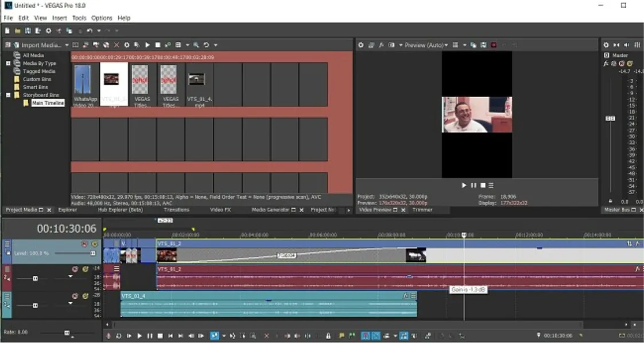Screen dimensions: 644x343
Task: Click the Open project folder icon
Action: pyautogui.click(x=18, y=31)
